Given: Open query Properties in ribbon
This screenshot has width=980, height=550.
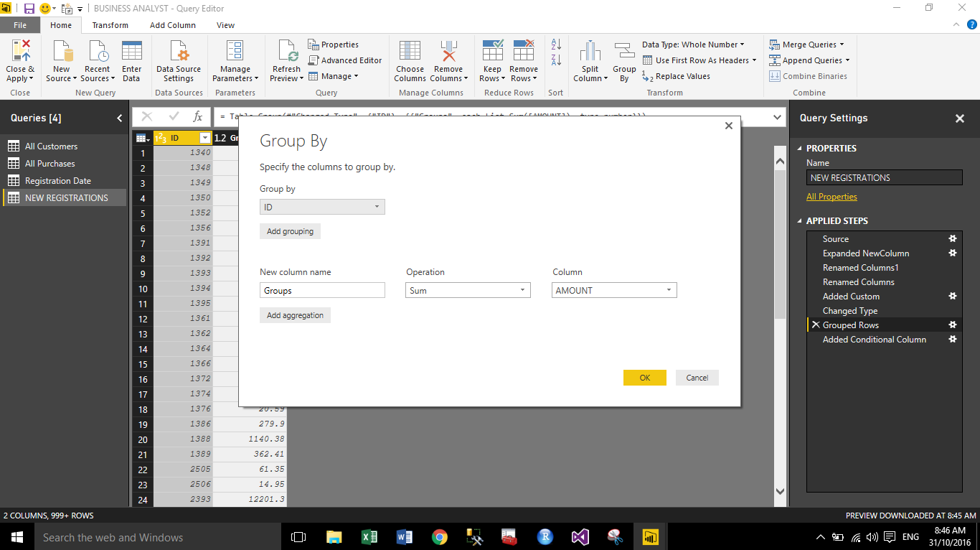Looking at the screenshot, I should tap(334, 45).
